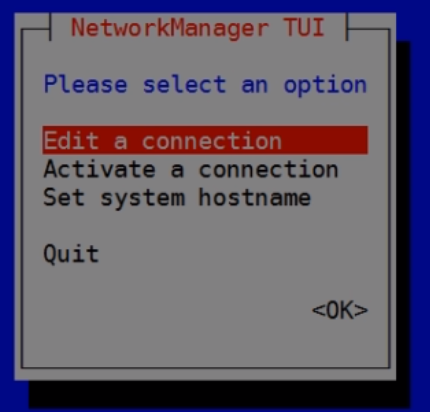This screenshot has height=412, width=430.
Task: Open the Set system hostname option
Action: (177, 198)
